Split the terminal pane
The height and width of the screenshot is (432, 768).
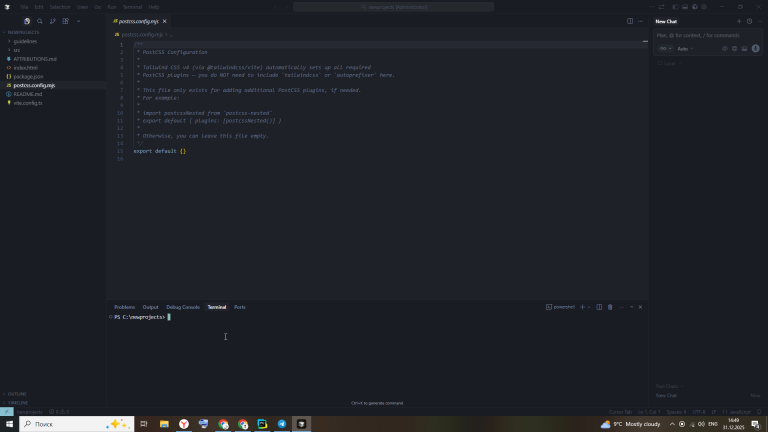pos(599,307)
